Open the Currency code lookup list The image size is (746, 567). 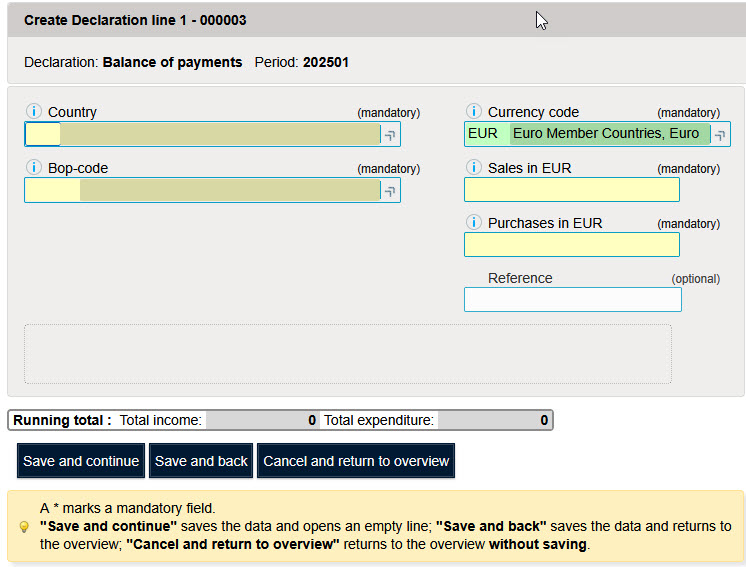pos(719,135)
